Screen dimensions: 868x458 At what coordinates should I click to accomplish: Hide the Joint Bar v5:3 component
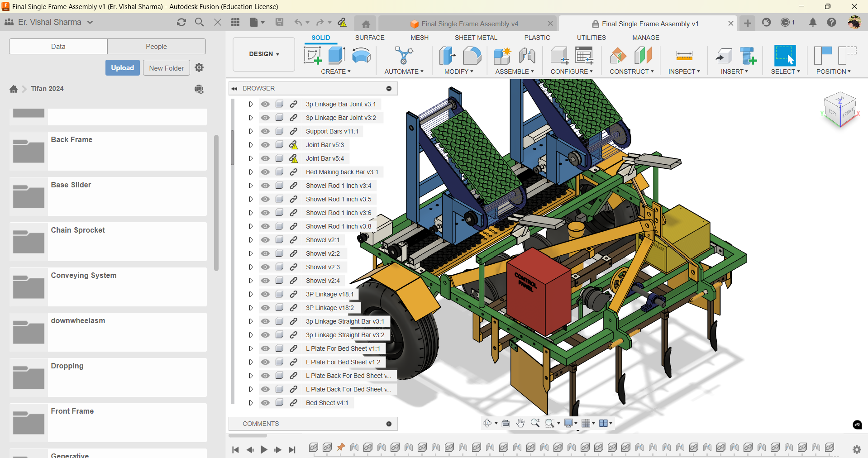click(x=265, y=145)
